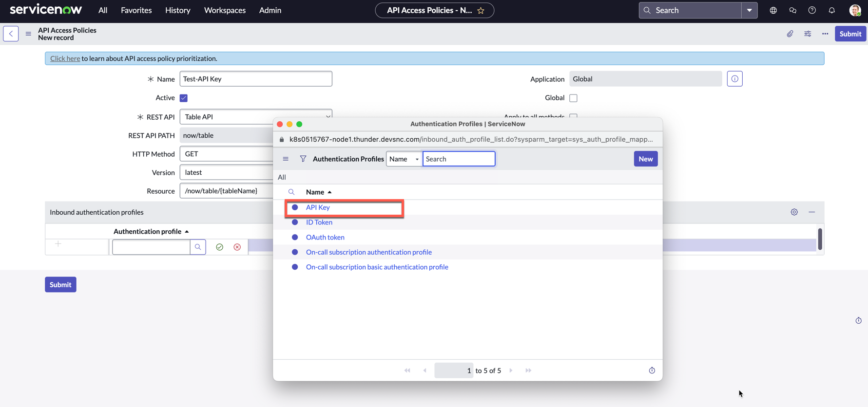Open the Favorites menu
The height and width of the screenshot is (407, 868).
pyautogui.click(x=136, y=10)
